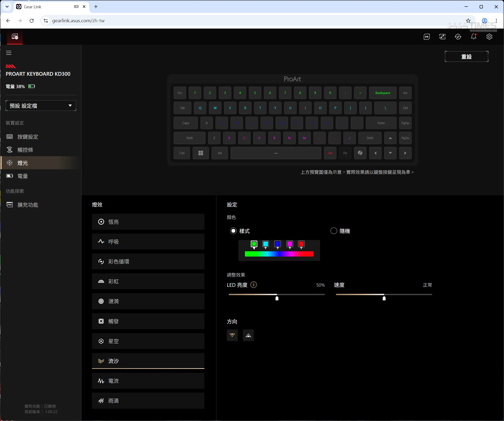Select the 樣式 color radio button
This screenshot has height=421, width=504.
tap(233, 231)
